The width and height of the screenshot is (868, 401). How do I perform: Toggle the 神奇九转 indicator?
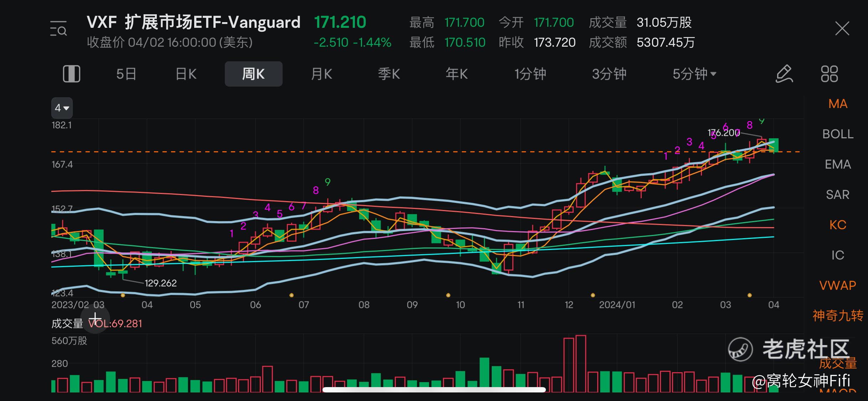838,316
